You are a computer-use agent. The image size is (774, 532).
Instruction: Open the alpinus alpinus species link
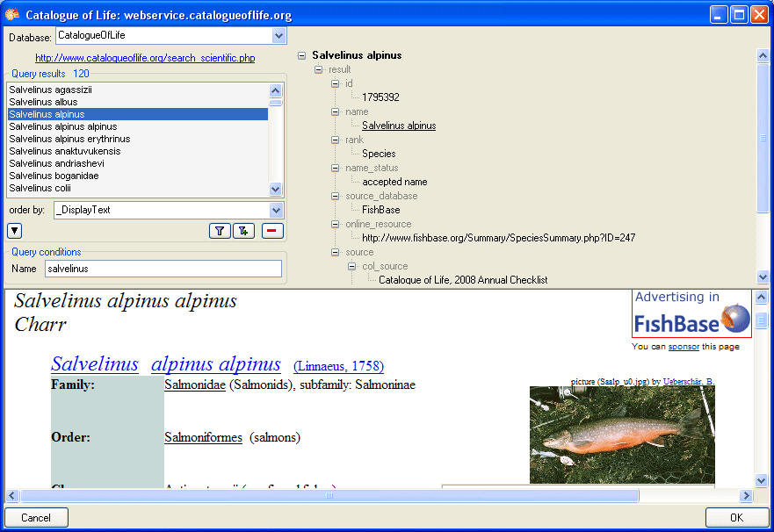(216, 363)
